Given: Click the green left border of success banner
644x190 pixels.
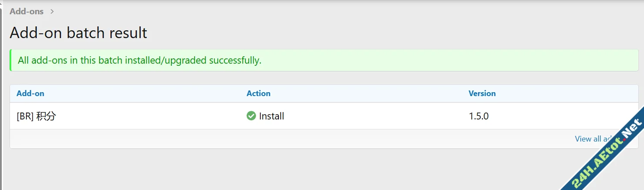Looking at the screenshot, I should pos(10,60).
